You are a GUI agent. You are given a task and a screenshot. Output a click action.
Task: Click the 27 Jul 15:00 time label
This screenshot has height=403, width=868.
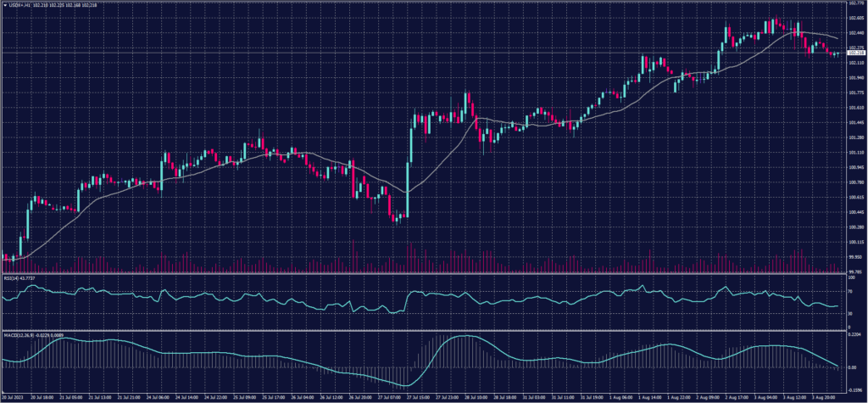coord(416,396)
